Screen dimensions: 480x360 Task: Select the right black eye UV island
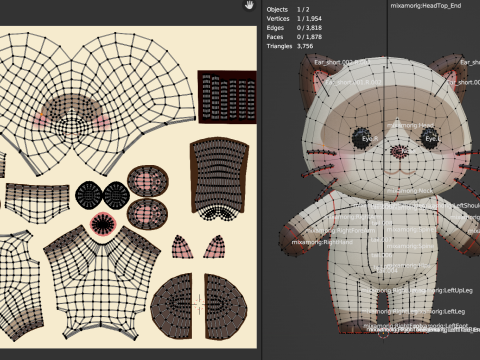pos(116,195)
